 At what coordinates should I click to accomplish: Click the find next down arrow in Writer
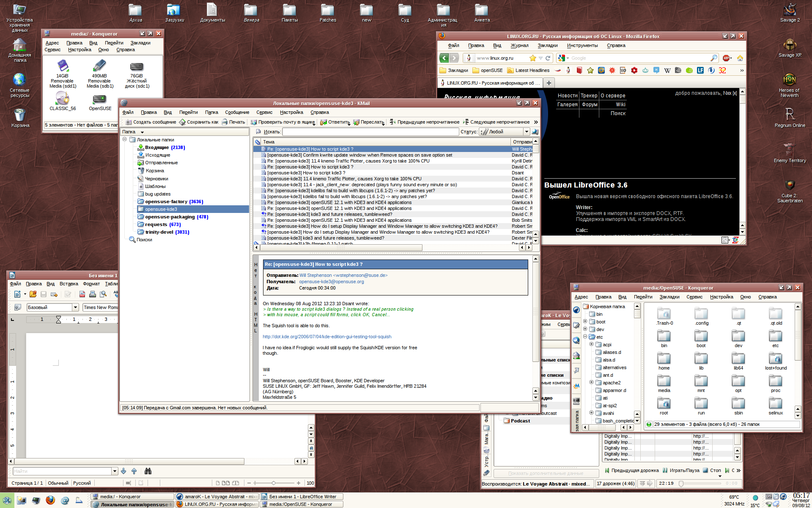[x=123, y=471]
